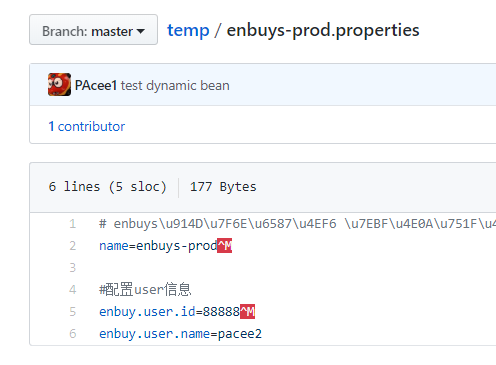This screenshot has width=496, height=365.
Task: Click the 177 Bytes file size
Action: (223, 187)
